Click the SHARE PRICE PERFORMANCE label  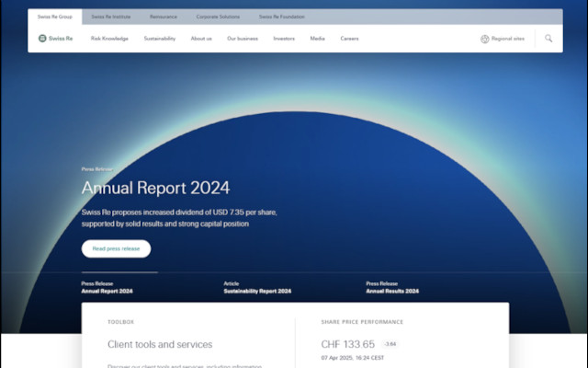pos(362,322)
